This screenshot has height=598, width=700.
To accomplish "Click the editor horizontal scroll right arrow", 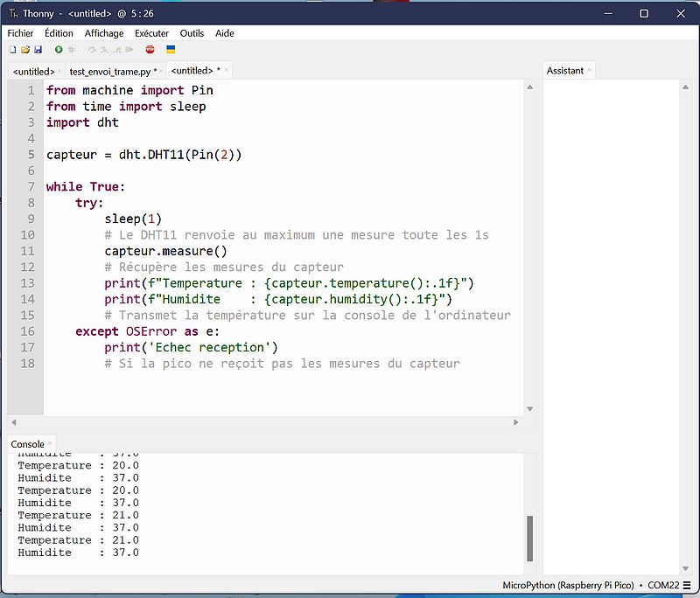I will coord(515,422).
